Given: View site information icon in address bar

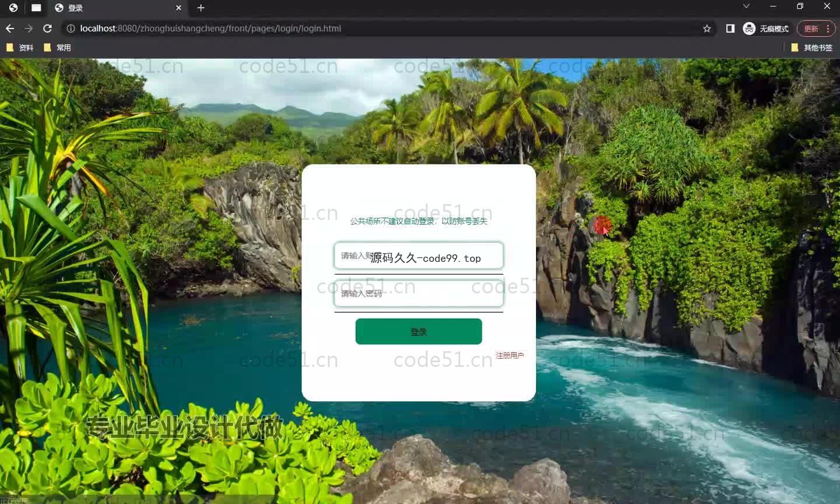Looking at the screenshot, I should 71,29.
